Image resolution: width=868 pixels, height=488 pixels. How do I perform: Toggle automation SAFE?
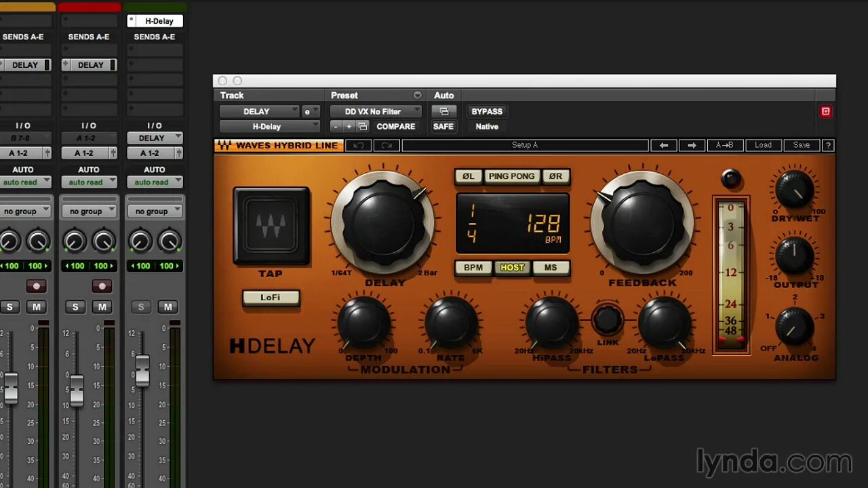pyautogui.click(x=443, y=127)
